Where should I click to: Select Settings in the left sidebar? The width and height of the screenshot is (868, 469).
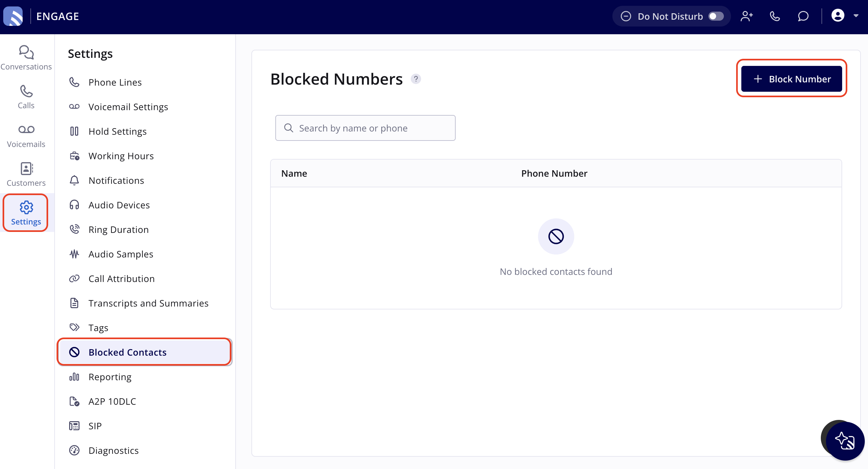tap(26, 213)
